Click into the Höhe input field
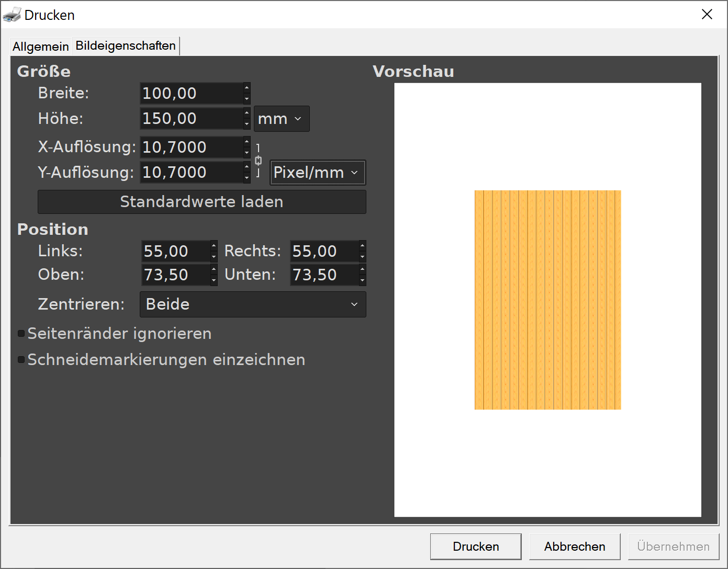 click(192, 119)
